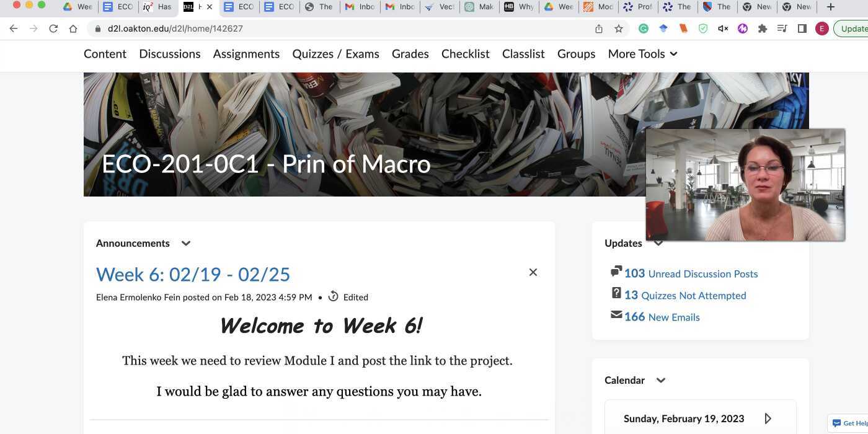
Task: Advance the calendar with the right arrow
Action: [768, 418]
